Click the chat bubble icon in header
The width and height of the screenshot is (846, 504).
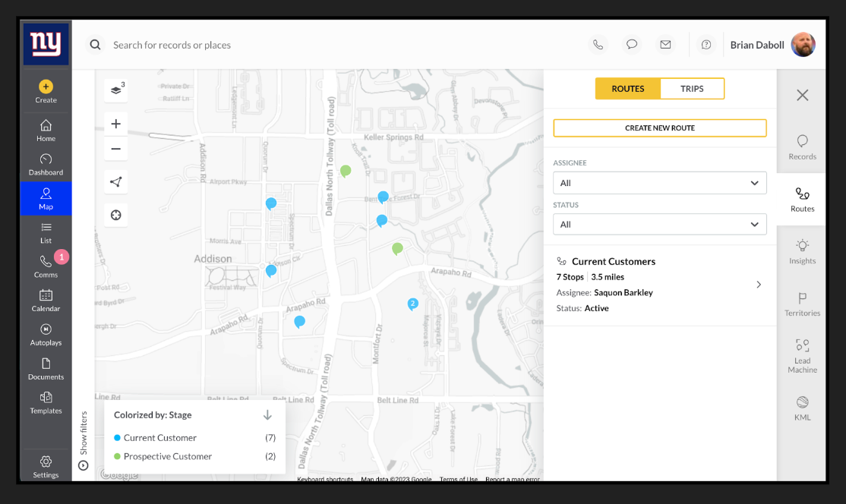pos(632,45)
